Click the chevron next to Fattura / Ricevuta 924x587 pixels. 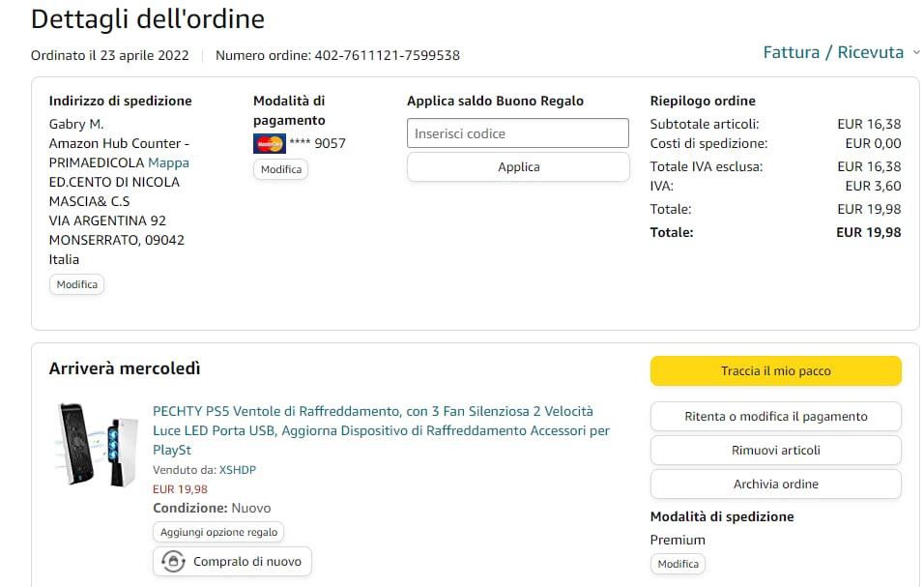tap(916, 53)
